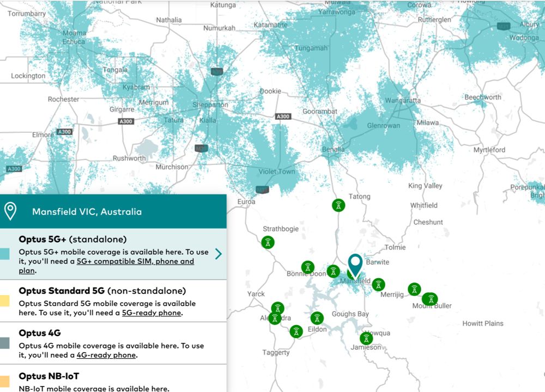Click the A300 shield above Gooramgat
The image size is (545, 392).
(283, 117)
